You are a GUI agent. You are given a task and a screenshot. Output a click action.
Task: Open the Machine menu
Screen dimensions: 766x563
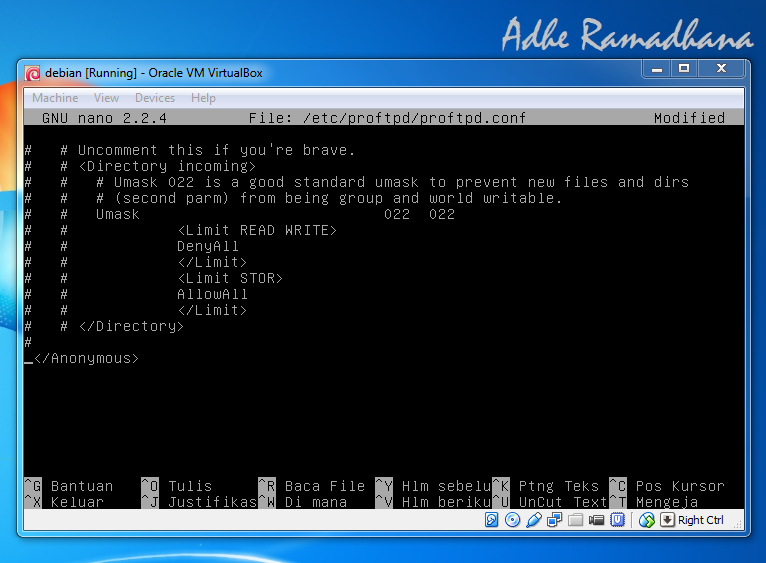(55, 98)
